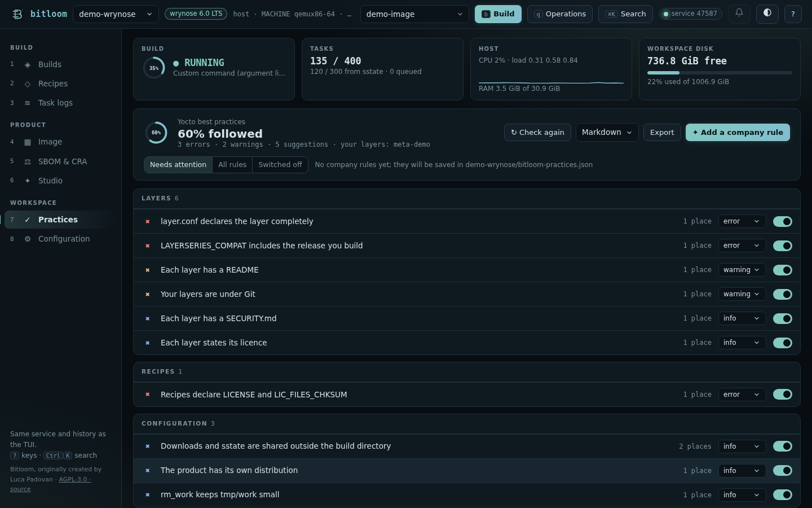The width and height of the screenshot is (812, 508).
Task: Click the service 47587 status pill
Action: coord(690,14)
